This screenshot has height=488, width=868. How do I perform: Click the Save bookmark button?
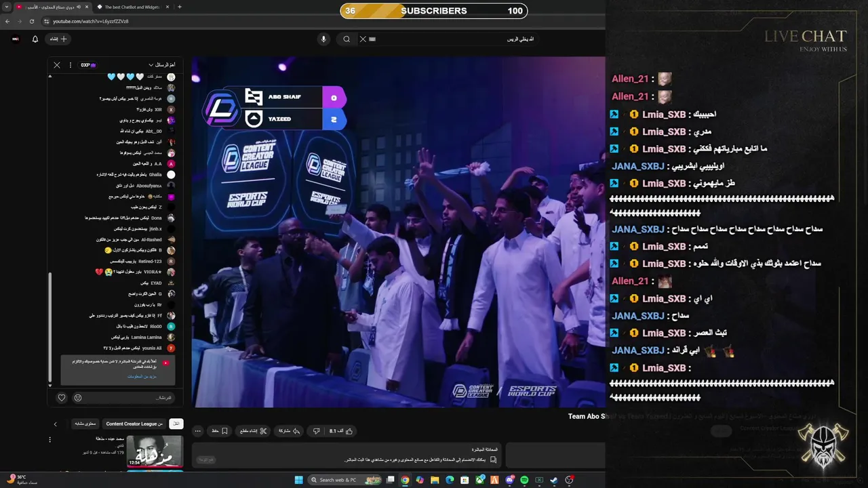(x=219, y=430)
